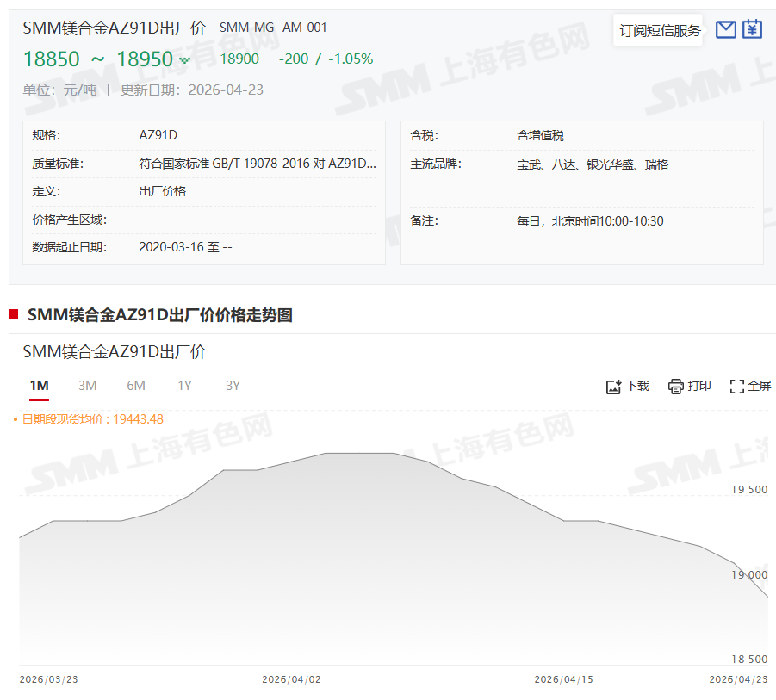This screenshot has width=776, height=700.
Task: Expand truncated 质量标准 GB/T 19078-2016 text
Action: [x=257, y=164]
